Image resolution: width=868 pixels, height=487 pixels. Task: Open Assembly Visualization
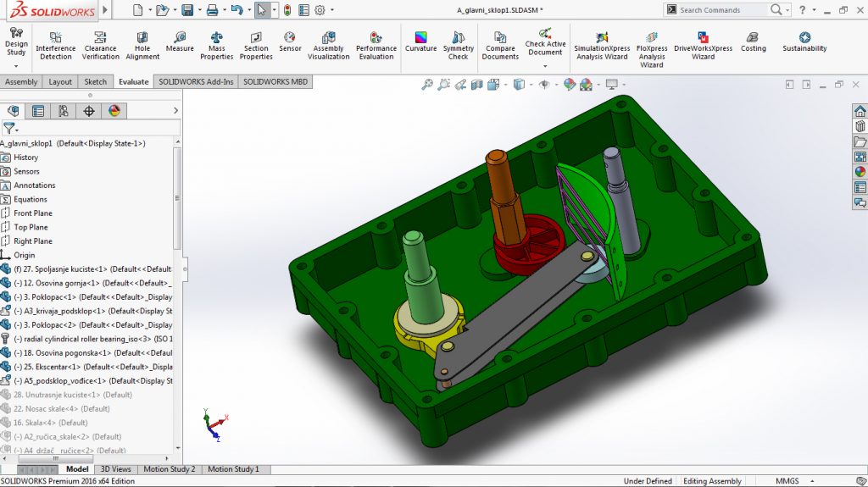click(x=328, y=46)
